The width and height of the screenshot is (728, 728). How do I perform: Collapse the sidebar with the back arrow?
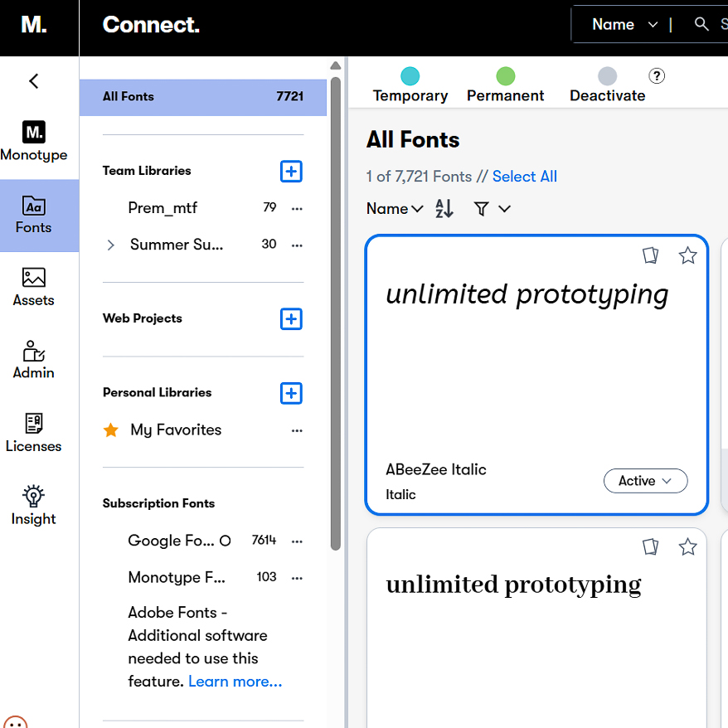click(33, 80)
